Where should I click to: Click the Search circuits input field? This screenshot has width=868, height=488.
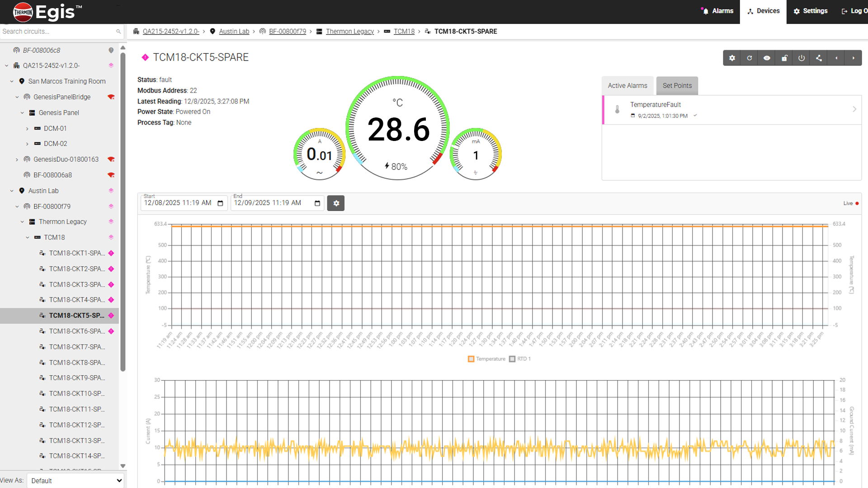click(57, 31)
